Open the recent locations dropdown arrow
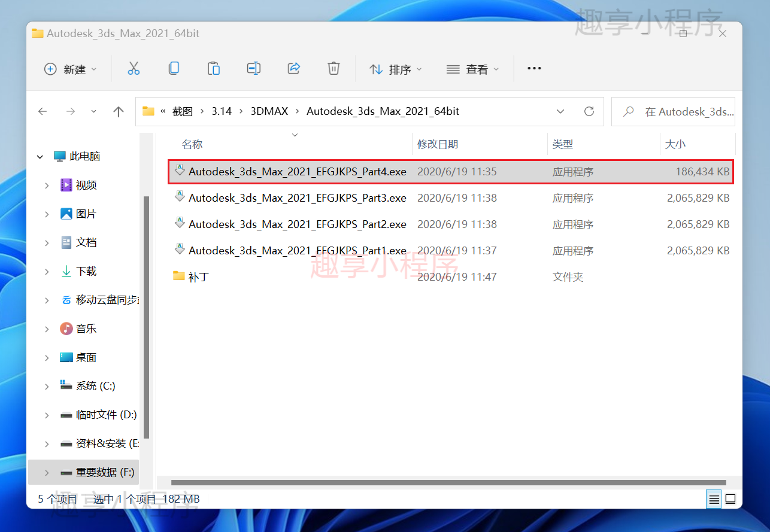 [93, 111]
